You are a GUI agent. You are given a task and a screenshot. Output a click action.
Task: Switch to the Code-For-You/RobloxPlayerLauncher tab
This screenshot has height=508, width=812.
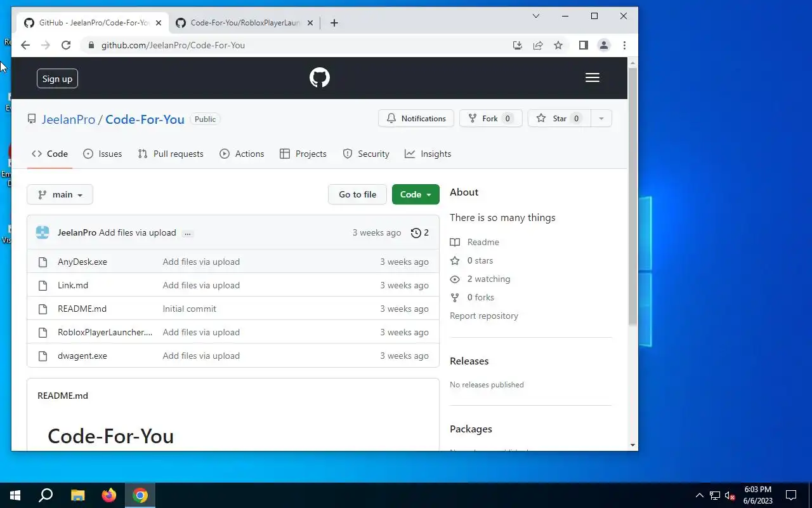point(244,23)
